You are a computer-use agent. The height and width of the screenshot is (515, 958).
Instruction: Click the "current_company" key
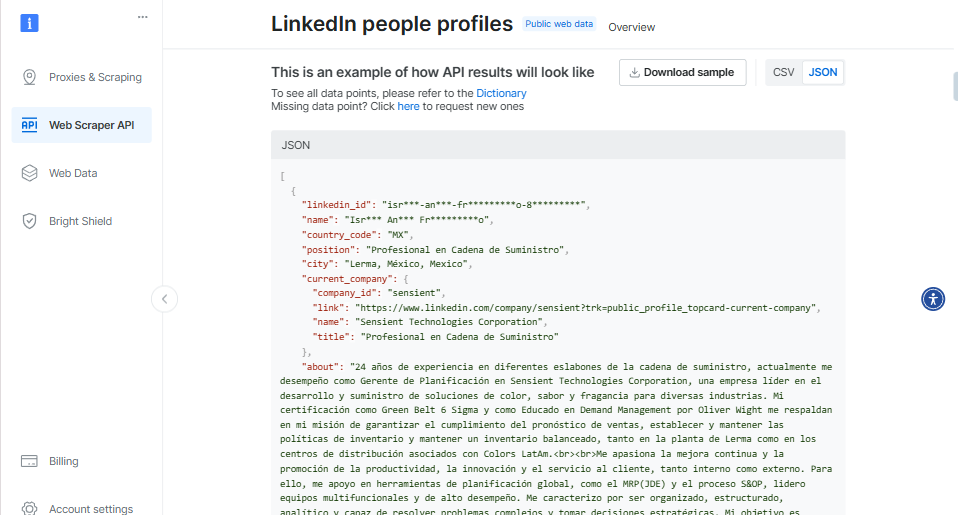(x=347, y=279)
